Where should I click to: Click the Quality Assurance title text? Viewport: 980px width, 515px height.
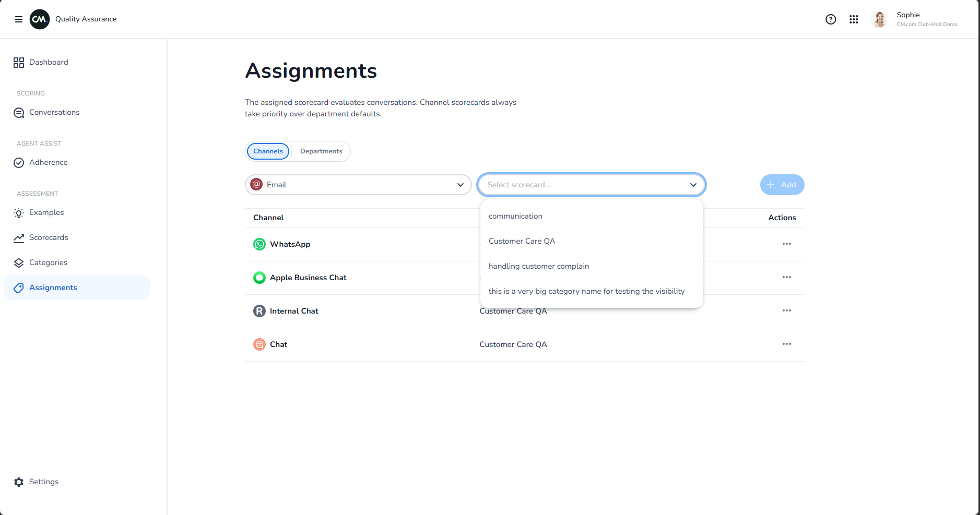click(86, 19)
